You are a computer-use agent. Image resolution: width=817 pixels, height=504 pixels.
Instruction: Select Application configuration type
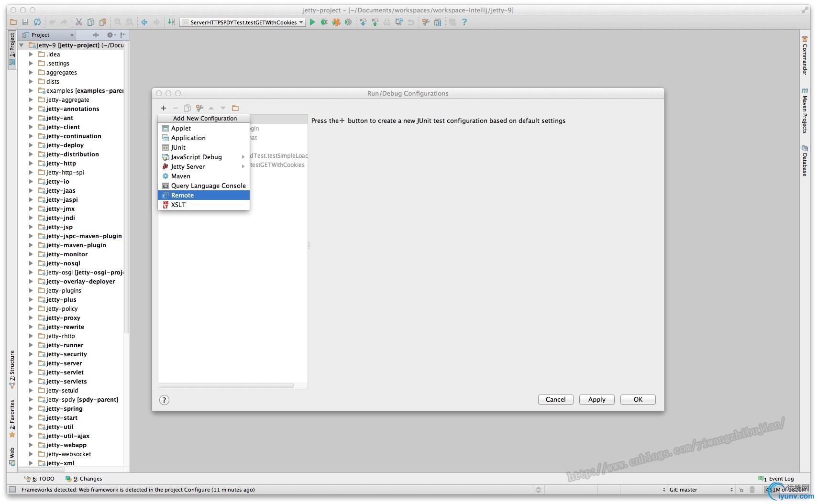click(204, 138)
